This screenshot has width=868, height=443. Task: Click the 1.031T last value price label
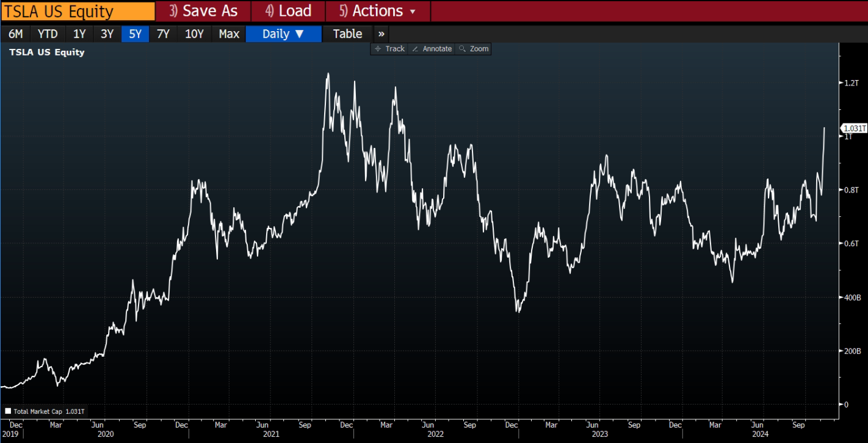point(854,128)
